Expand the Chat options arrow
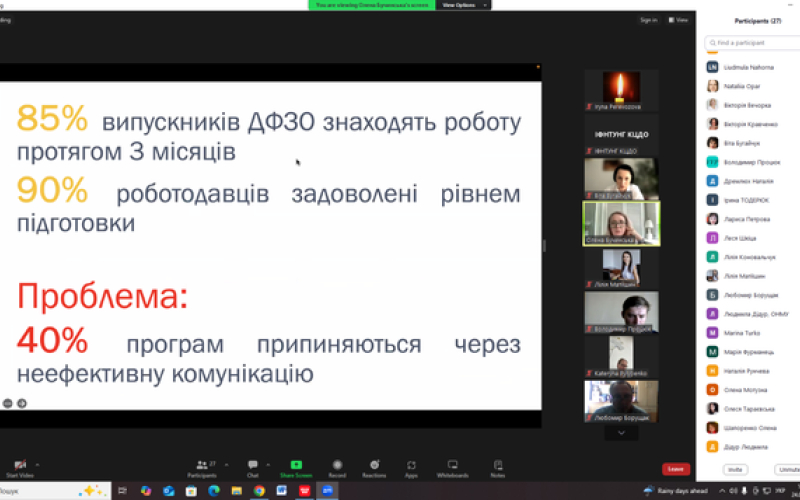This screenshot has width=800, height=500. click(x=268, y=465)
